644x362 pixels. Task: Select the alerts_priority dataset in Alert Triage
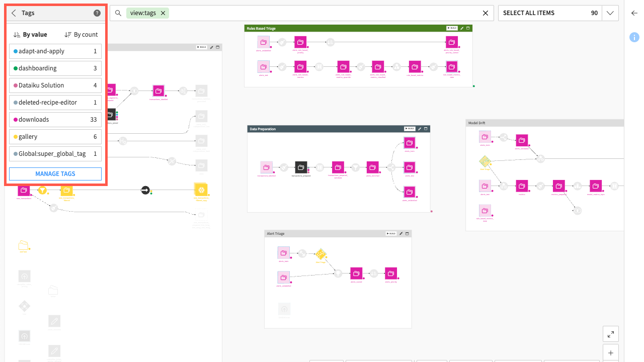click(391, 274)
